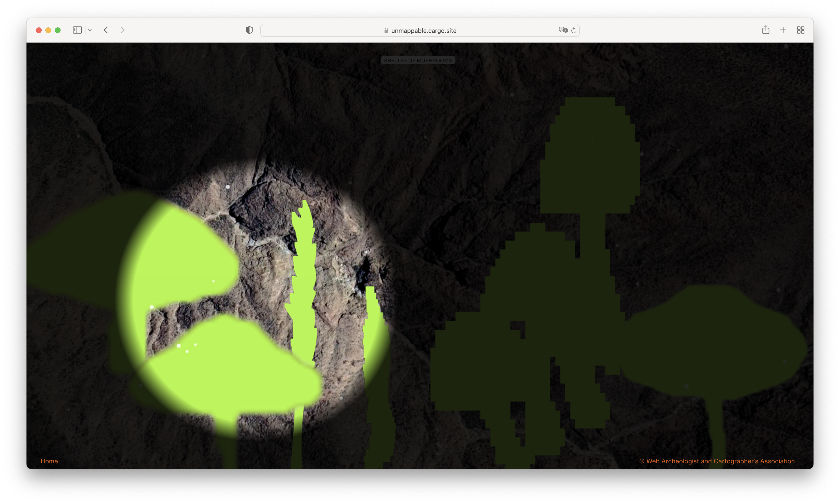Open the Home link
Viewport: 840px width, 504px height.
click(49, 461)
